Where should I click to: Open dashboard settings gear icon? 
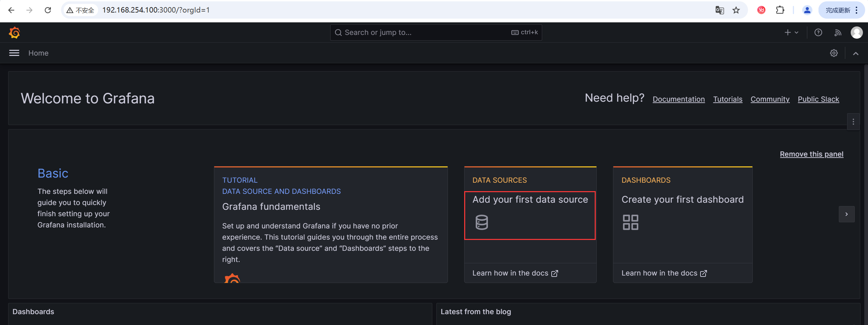(x=834, y=53)
